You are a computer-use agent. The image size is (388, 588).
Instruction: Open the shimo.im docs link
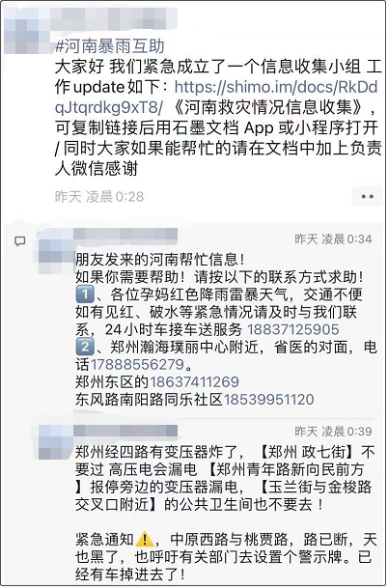point(216,98)
